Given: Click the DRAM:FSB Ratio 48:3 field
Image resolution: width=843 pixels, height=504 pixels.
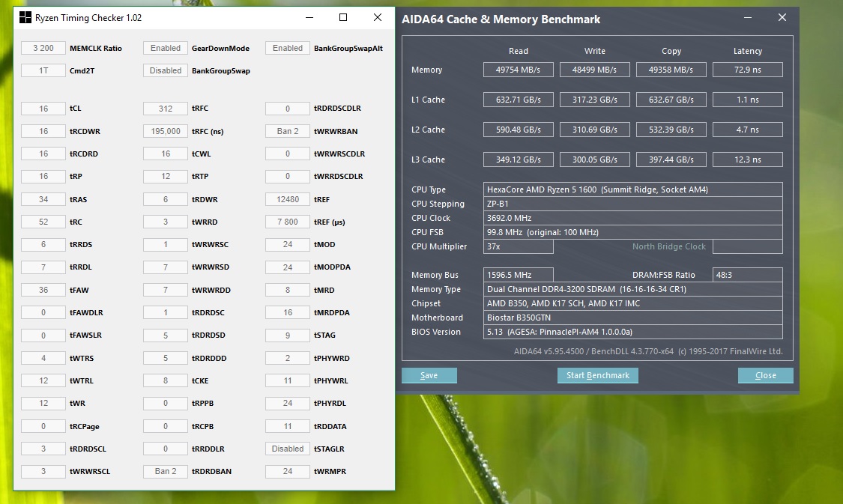Looking at the screenshot, I should click(x=747, y=275).
